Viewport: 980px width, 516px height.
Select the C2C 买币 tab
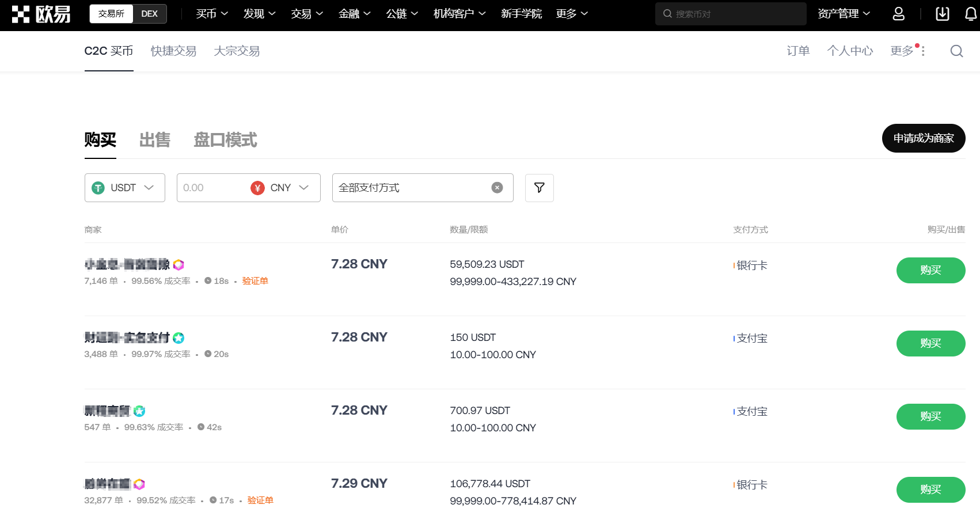[109, 51]
